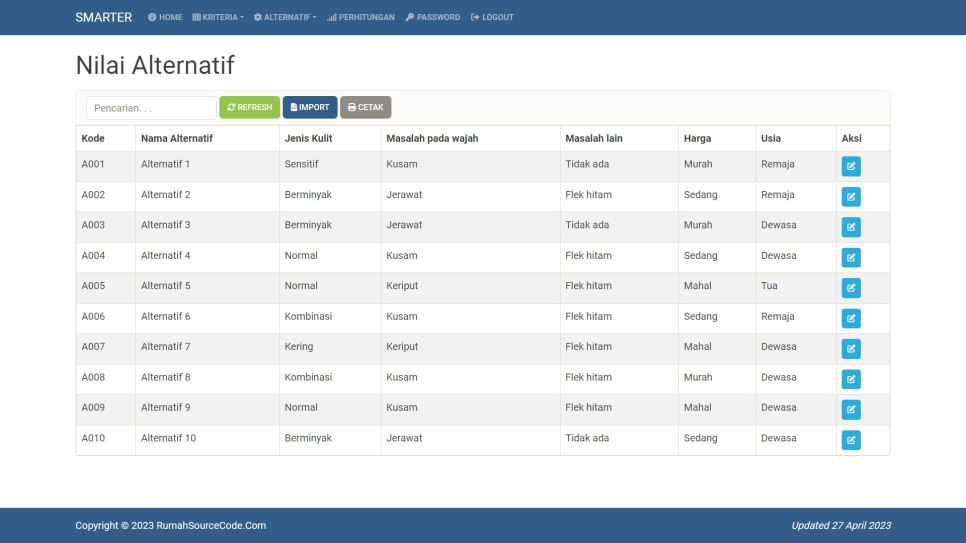Click the Import button
The image size is (966, 543).
click(310, 107)
